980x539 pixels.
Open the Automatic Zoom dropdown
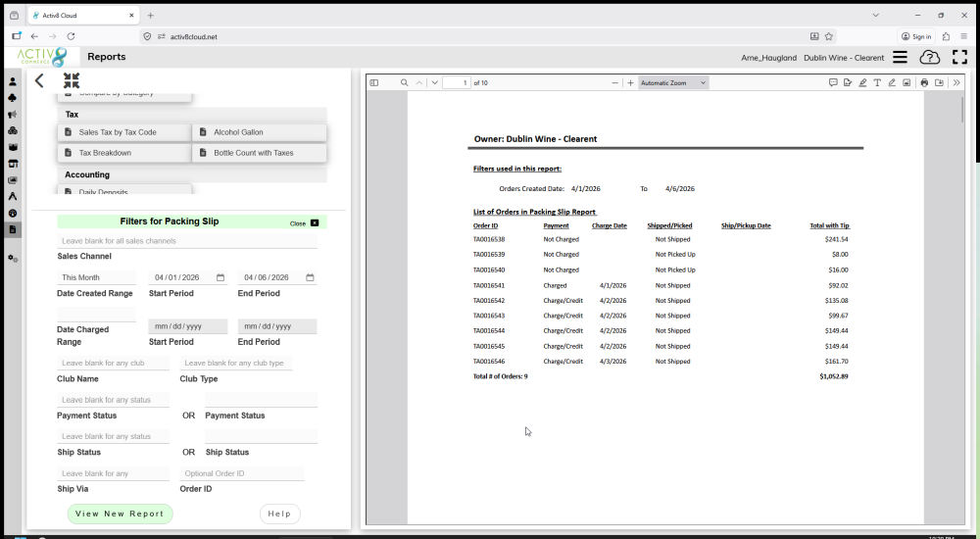coord(673,82)
